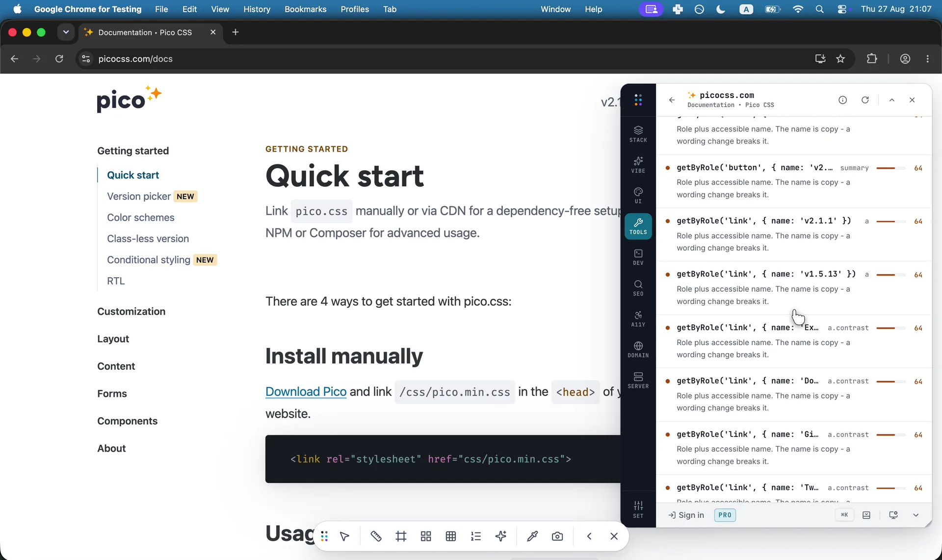Collapse floating toolbar with the left chevron
The image size is (942, 560).
(x=589, y=536)
